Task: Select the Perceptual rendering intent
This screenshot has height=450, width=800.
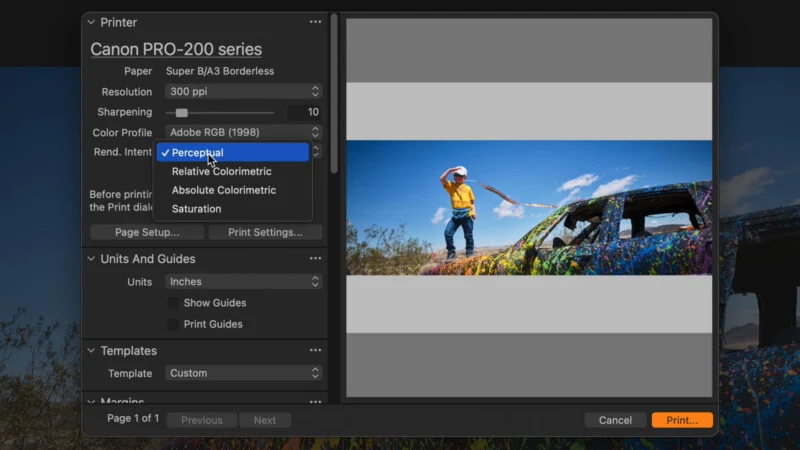Action: point(233,153)
